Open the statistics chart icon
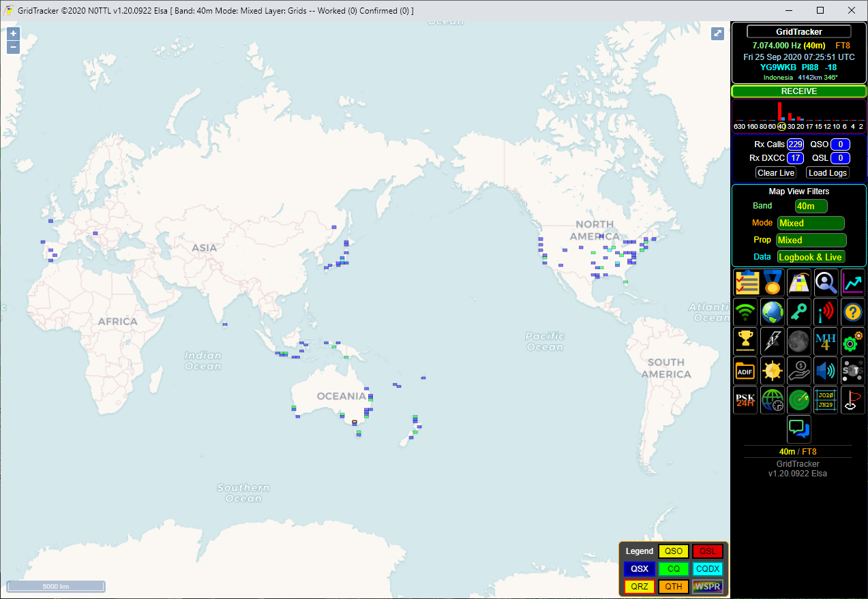The width and height of the screenshot is (868, 599). click(852, 282)
